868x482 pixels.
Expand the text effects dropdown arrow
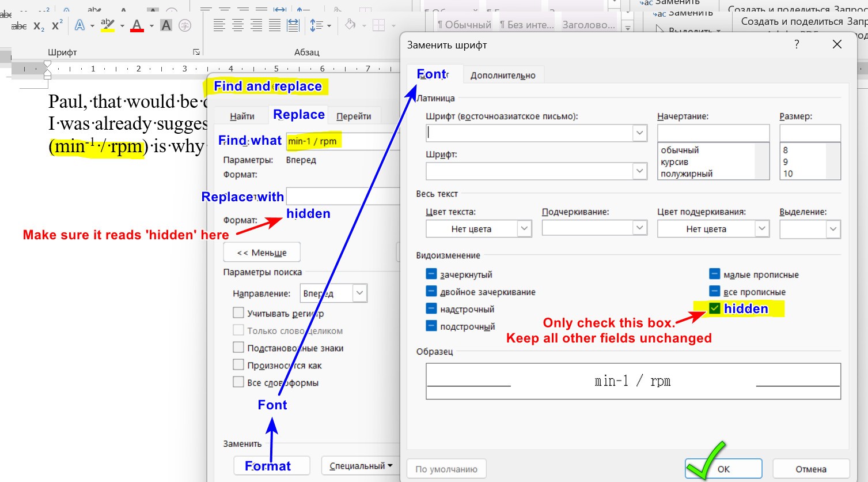(x=92, y=26)
